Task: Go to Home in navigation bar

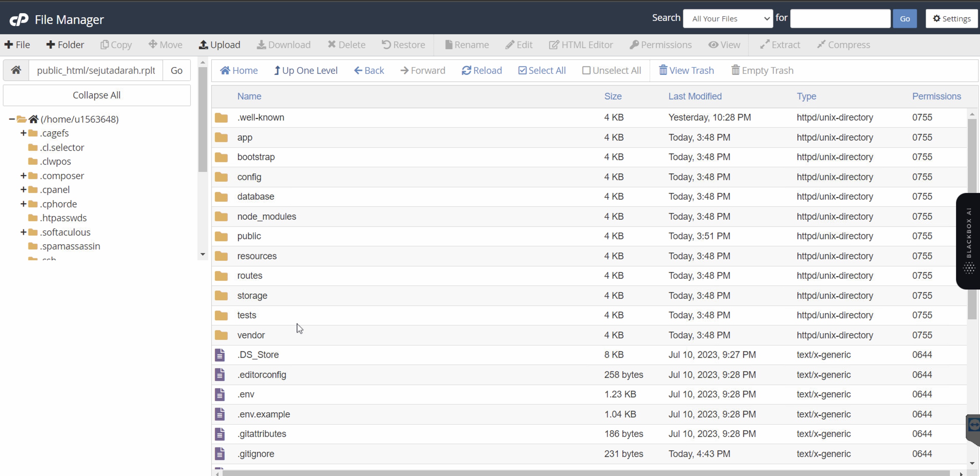Action: point(239,71)
